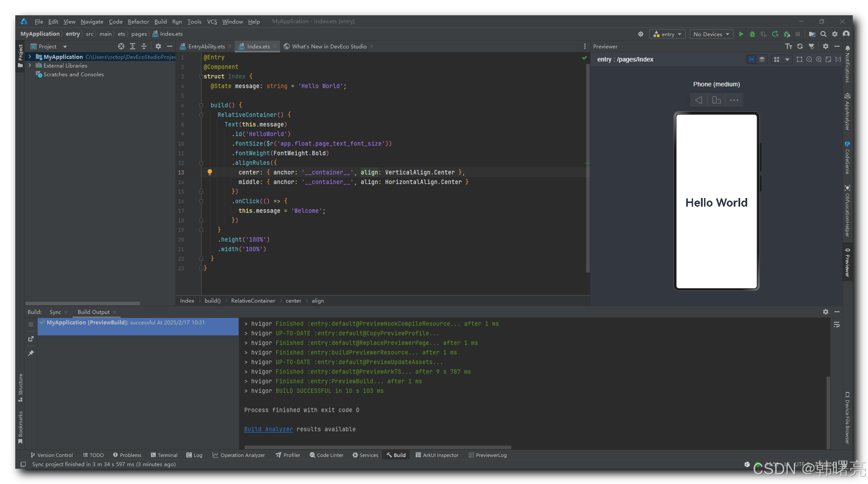This screenshot has width=868, height=484.
Task: Open the No Devices dropdown
Action: point(711,34)
